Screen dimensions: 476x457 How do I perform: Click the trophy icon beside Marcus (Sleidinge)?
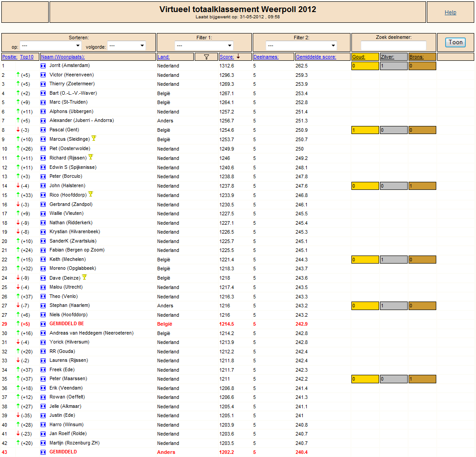click(94, 138)
